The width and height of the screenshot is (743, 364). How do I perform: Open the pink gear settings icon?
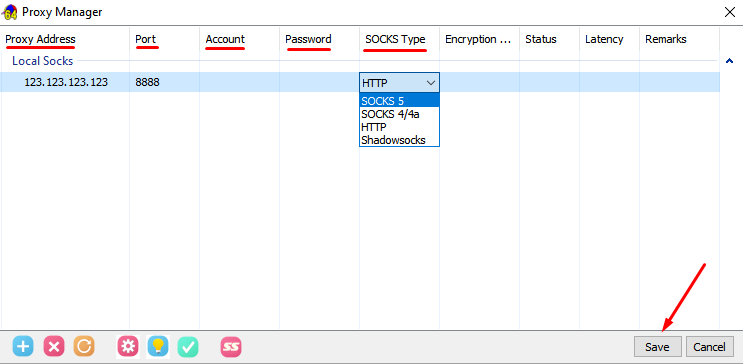pyautogui.click(x=128, y=347)
